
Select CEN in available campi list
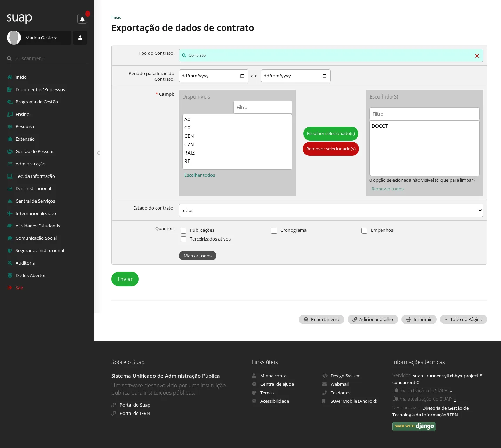pos(237,136)
